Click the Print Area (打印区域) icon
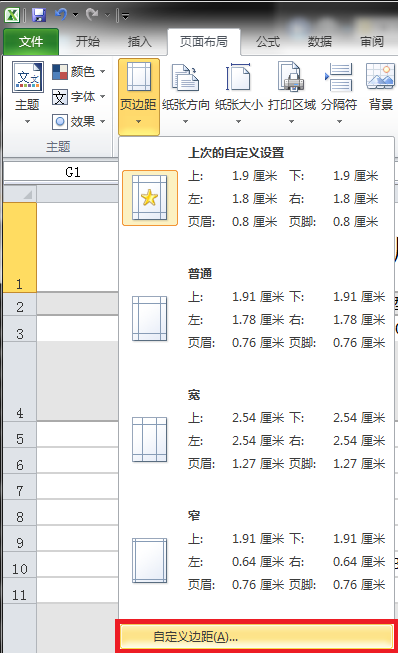398x653 pixels. (x=291, y=77)
